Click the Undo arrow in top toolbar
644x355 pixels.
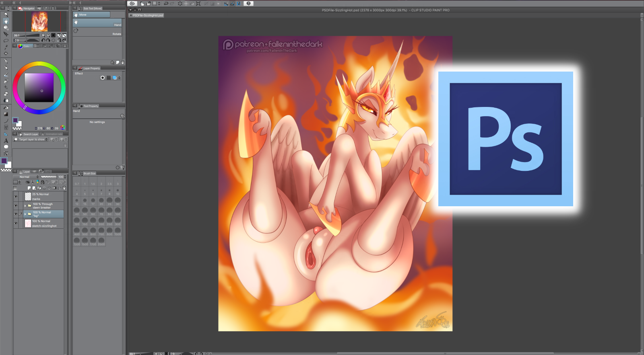coord(166,4)
